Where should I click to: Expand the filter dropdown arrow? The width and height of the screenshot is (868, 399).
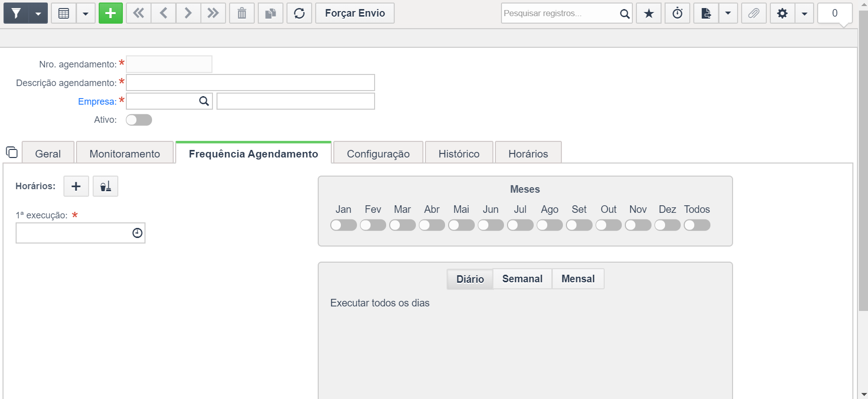(x=38, y=13)
